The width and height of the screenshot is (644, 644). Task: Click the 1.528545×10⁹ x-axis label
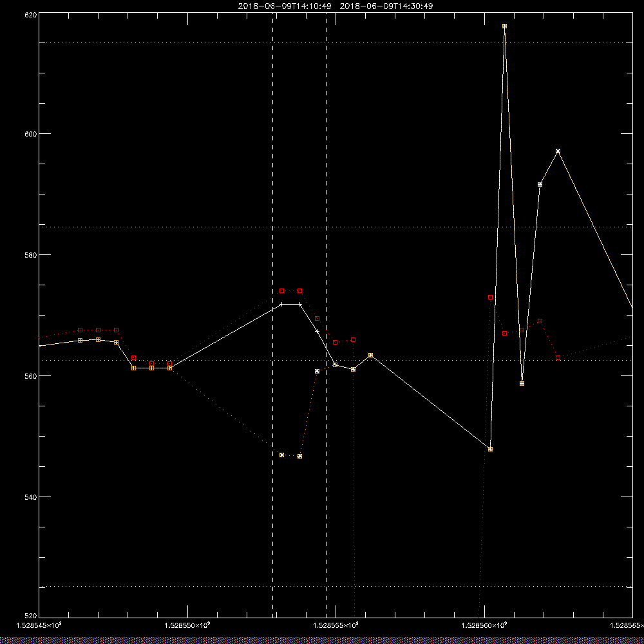[x=39, y=625]
